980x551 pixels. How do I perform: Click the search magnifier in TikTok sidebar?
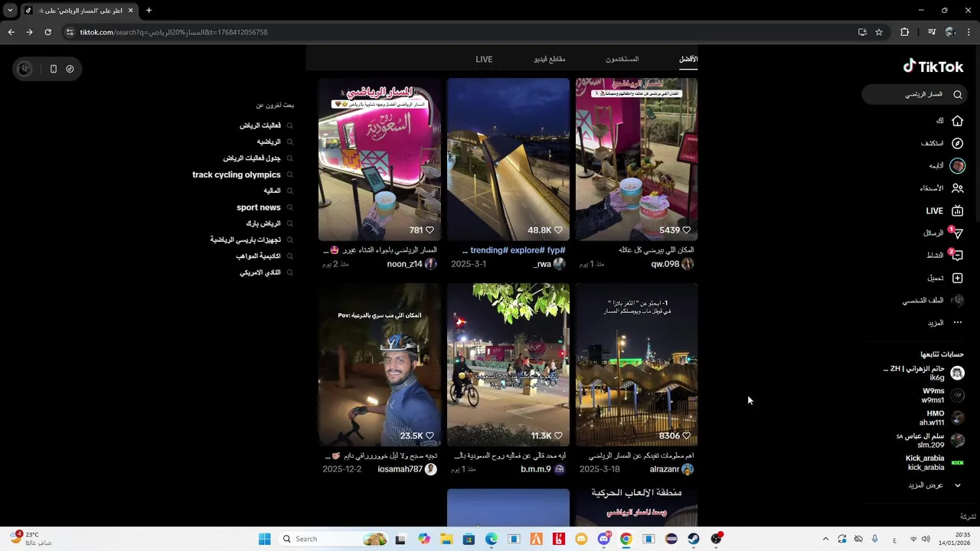point(957,95)
